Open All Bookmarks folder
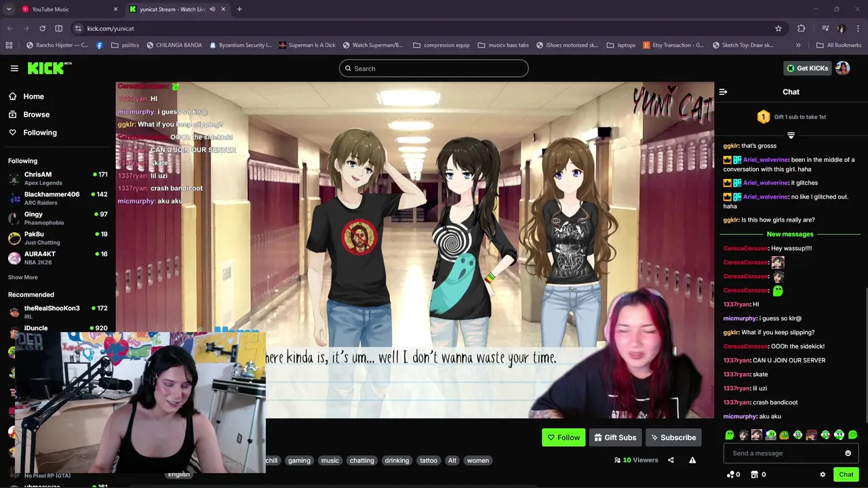 pyautogui.click(x=838, y=45)
